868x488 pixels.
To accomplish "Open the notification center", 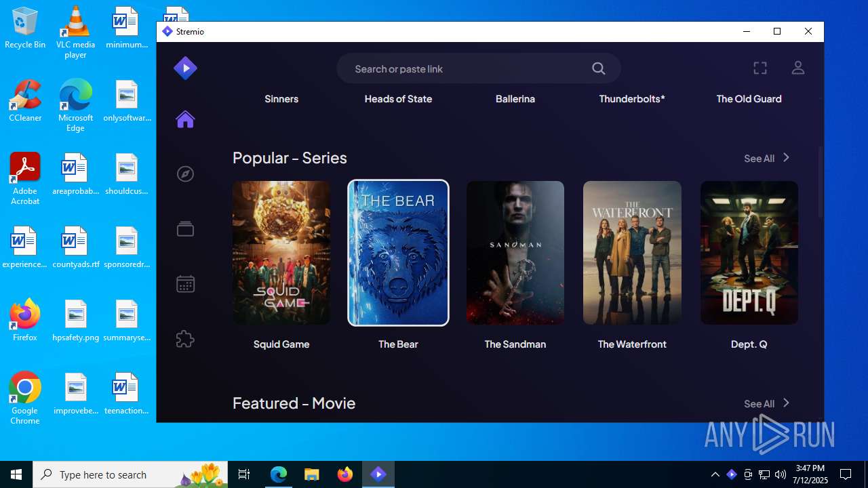I will coord(846,474).
